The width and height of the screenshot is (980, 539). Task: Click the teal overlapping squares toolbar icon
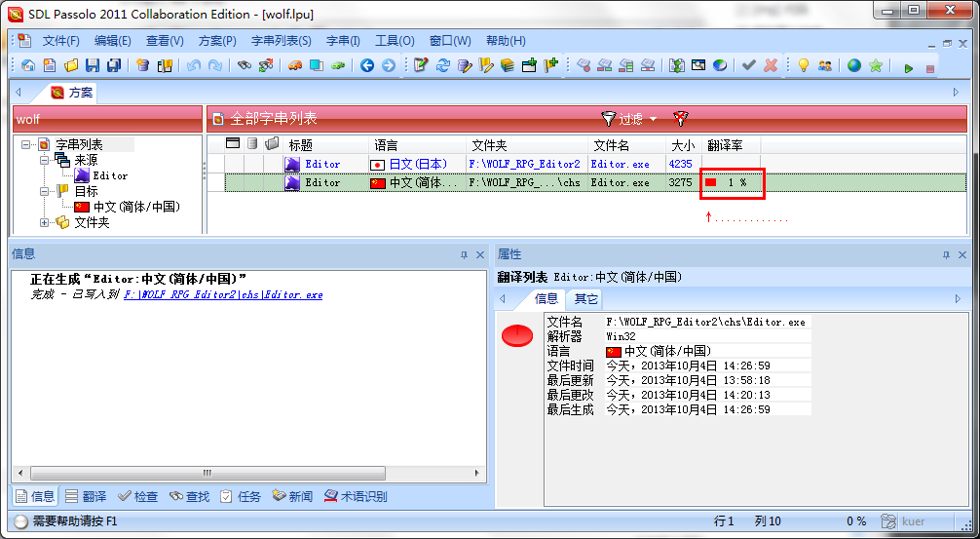[x=317, y=65]
